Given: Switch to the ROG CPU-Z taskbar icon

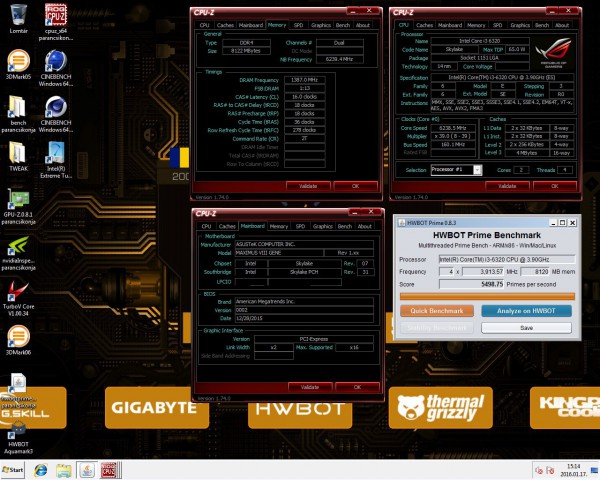Looking at the screenshot, I should (x=110, y=470).
